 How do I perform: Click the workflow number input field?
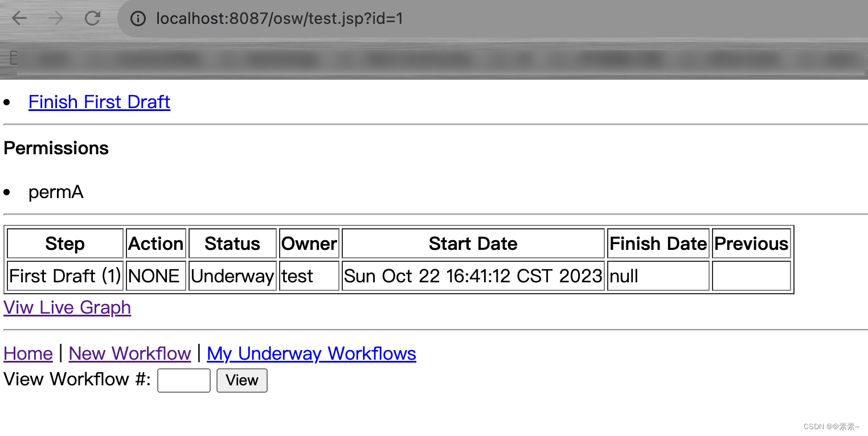tap(183, 380)
